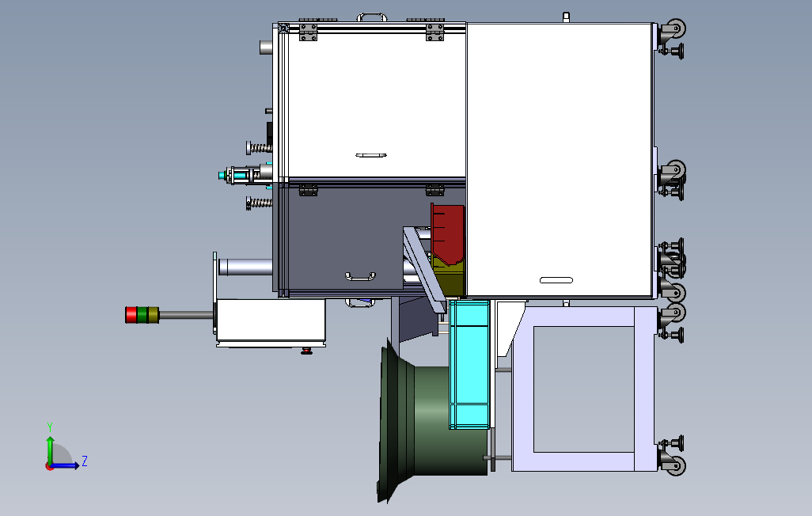This screenshot has height=516, width=812.
Task: Select the slot handle on the large right panel
Action: coord(556,280)
